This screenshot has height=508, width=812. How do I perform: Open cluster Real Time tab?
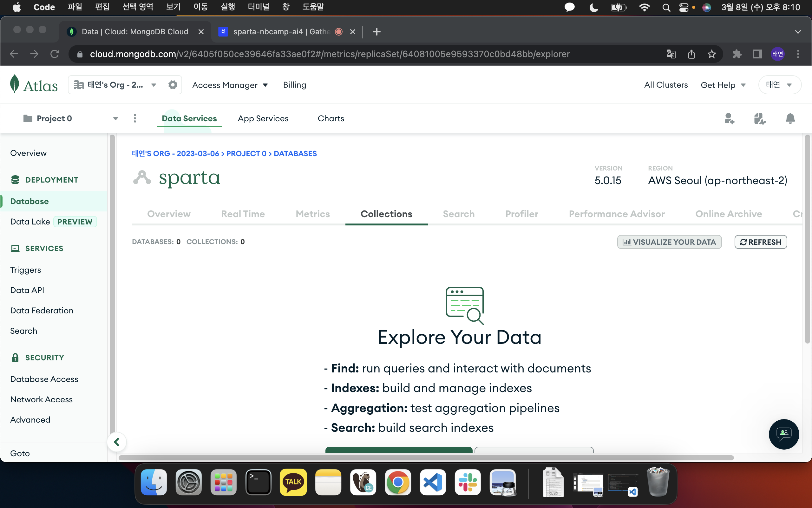pyautogui.click(x=243, y=214)
